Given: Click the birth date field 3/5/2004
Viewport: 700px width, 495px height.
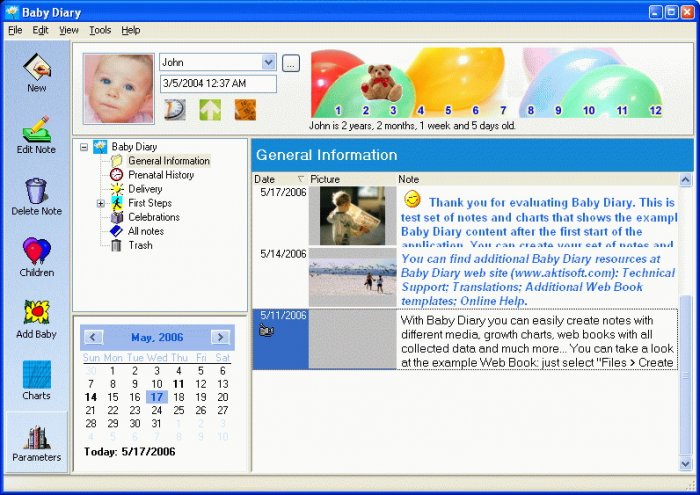Looking at the screenshot, I should [218, 83].
